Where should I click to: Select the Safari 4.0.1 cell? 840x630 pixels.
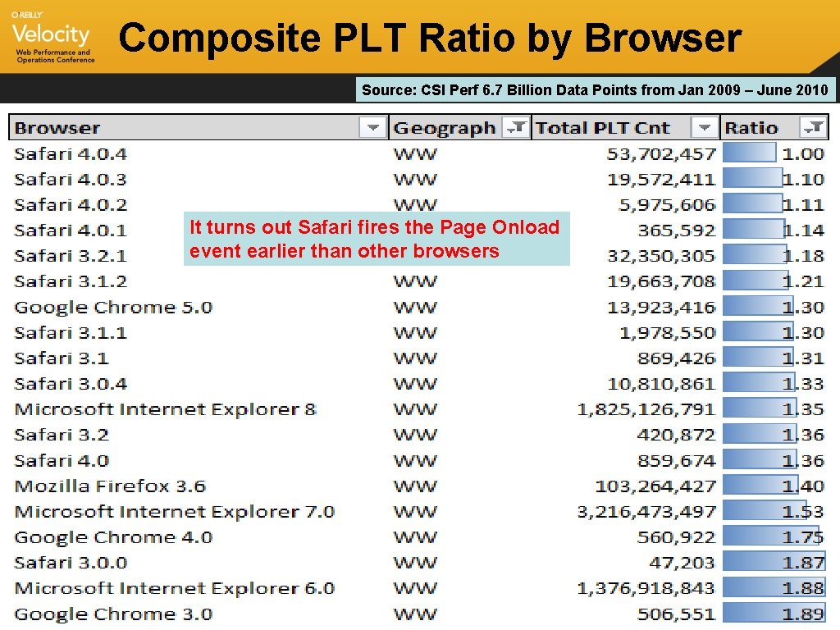click(71, 231)
